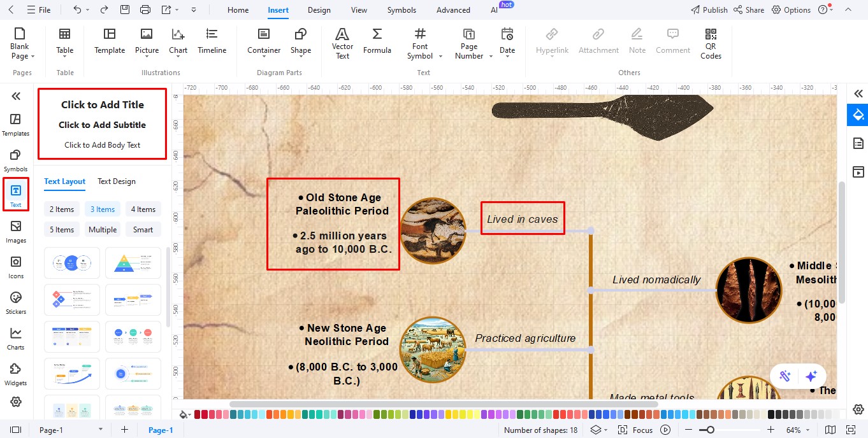Select the Vector Text tool
Image resolution: width=868 pixels, height=438 pixels.
tap(342, 41)
